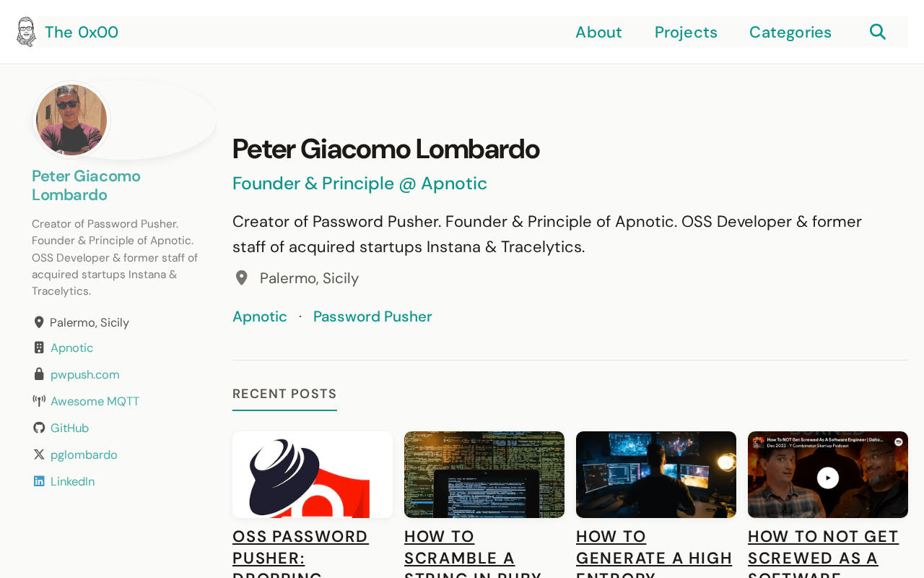Viewport: 924px width, 578px height.
Task: Play the software engineer podcast video
Action: (x=828, y=478)
